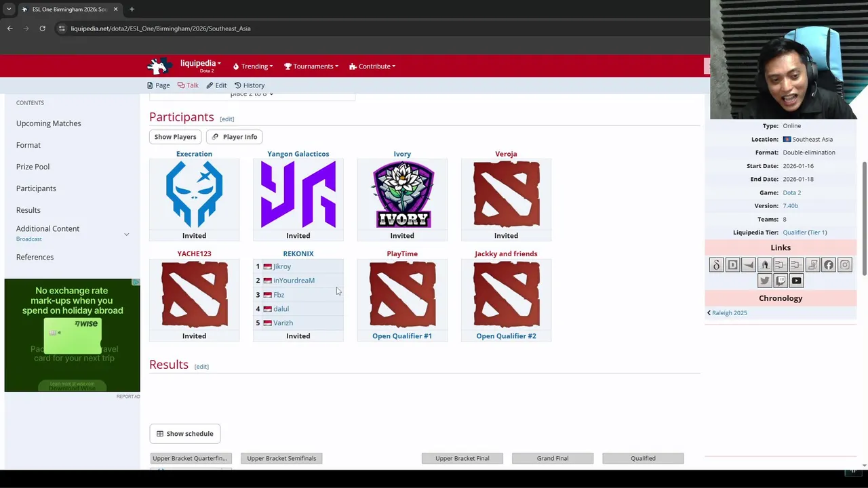Reload the page with browser refresh icon

click(x=42, y=28)
